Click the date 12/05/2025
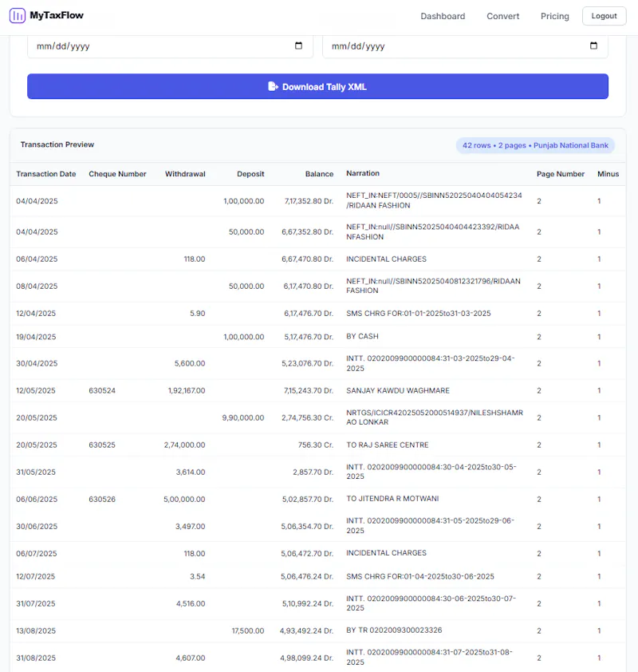The height and width of the screenshot is (672, 638). (36, 390)
